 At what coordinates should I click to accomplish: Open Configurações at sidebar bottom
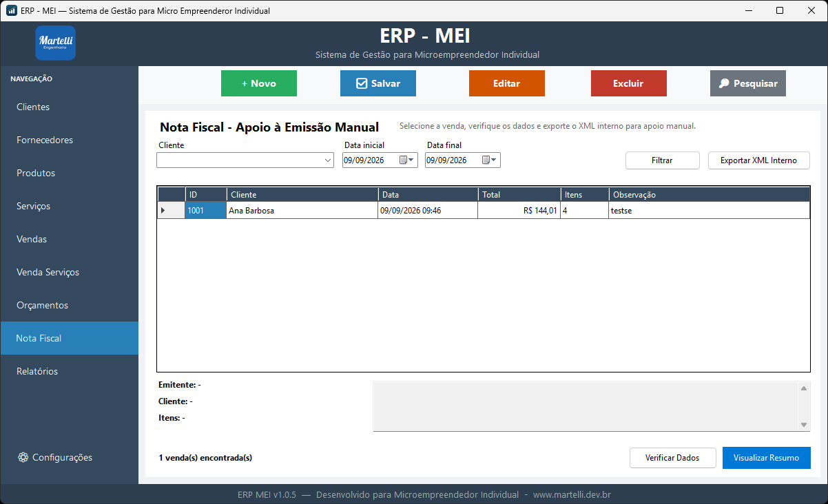click(x=69, y=457)
